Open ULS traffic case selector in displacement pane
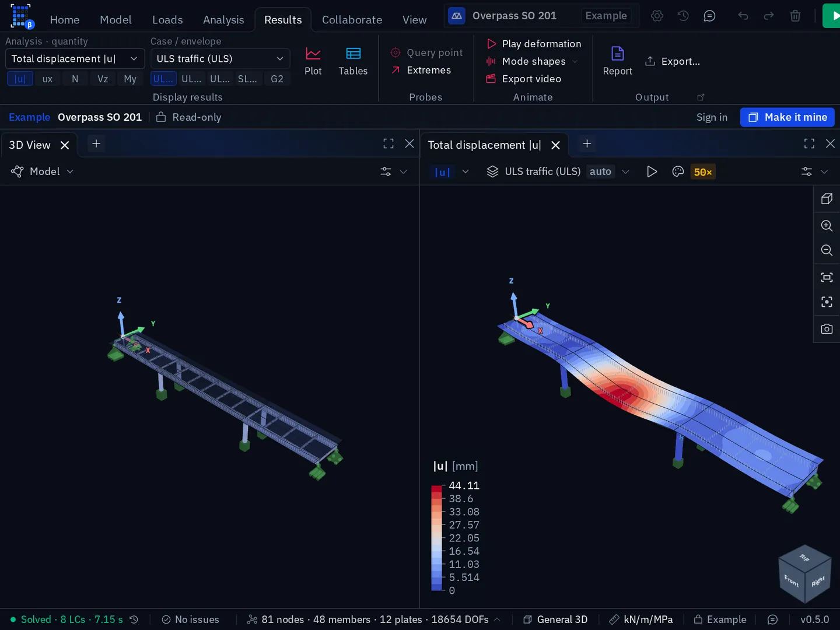840x630 pixels. pyautogui.click(x=558, y=171)
